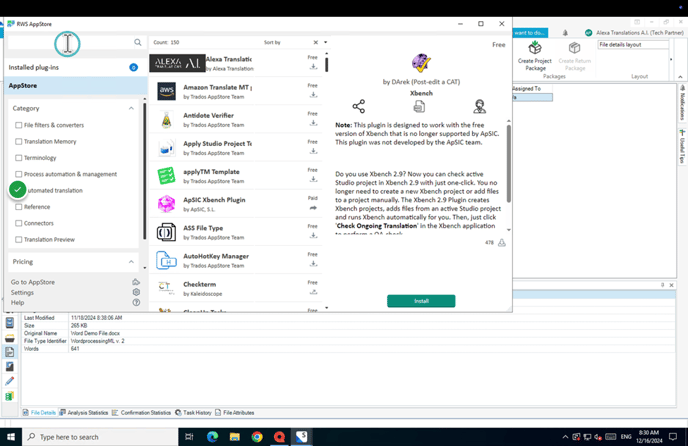This screenshot has width=688, height=446.
Task: Click the installed plug-ins count badge
Action: tap(133, 67)
